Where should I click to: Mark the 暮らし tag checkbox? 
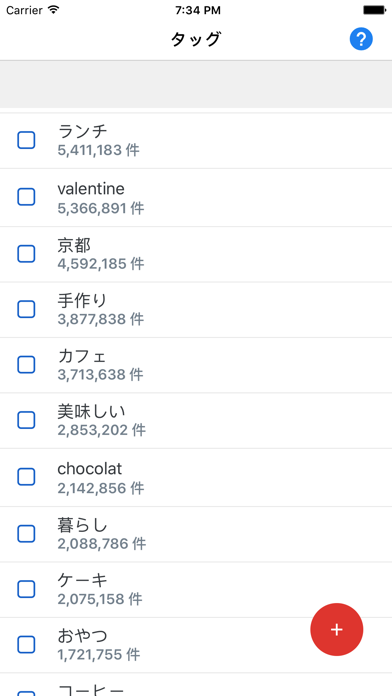click(x=26, y=534)
